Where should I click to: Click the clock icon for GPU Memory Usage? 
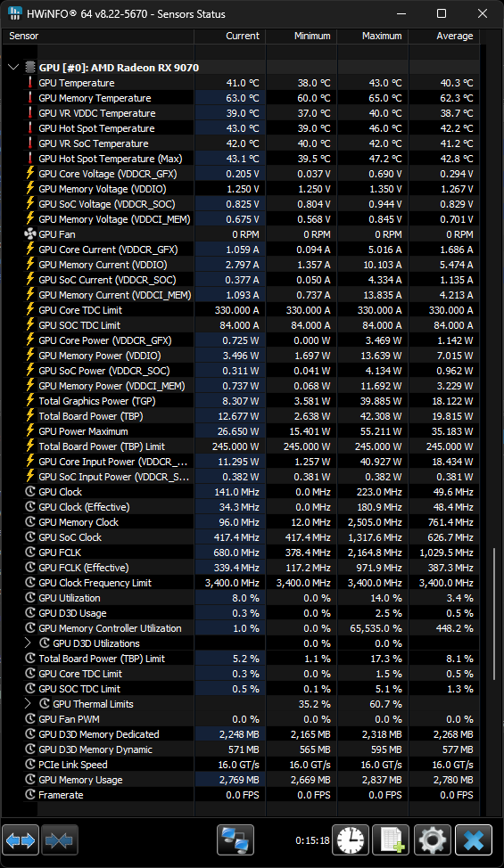[30, 780]
